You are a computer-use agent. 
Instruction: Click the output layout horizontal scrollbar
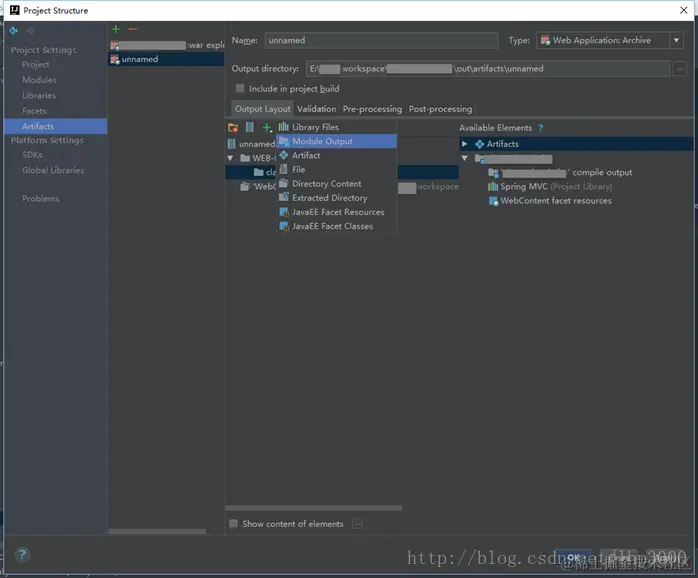tap(314, 508)
